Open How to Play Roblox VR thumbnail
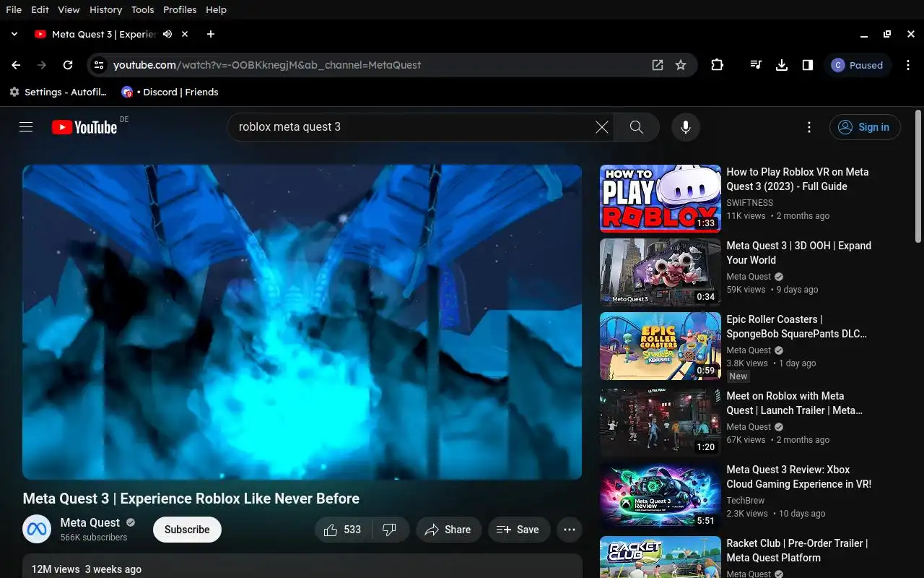 click(661, 199)
